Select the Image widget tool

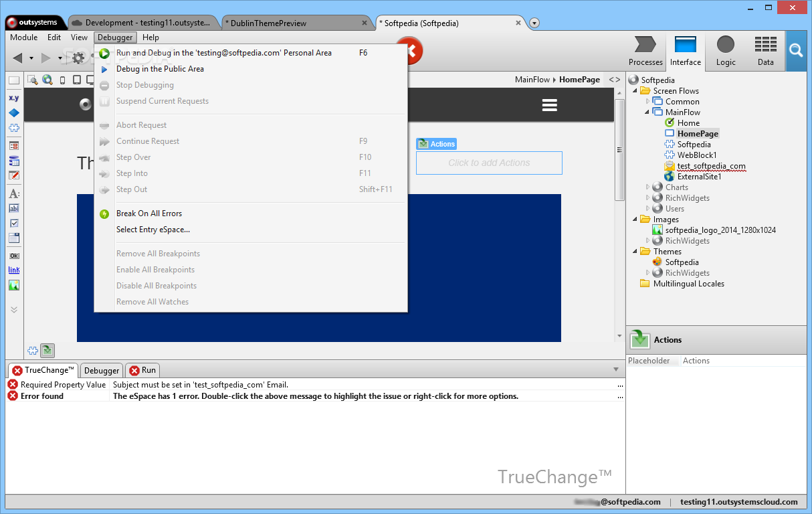pos(13,285)
